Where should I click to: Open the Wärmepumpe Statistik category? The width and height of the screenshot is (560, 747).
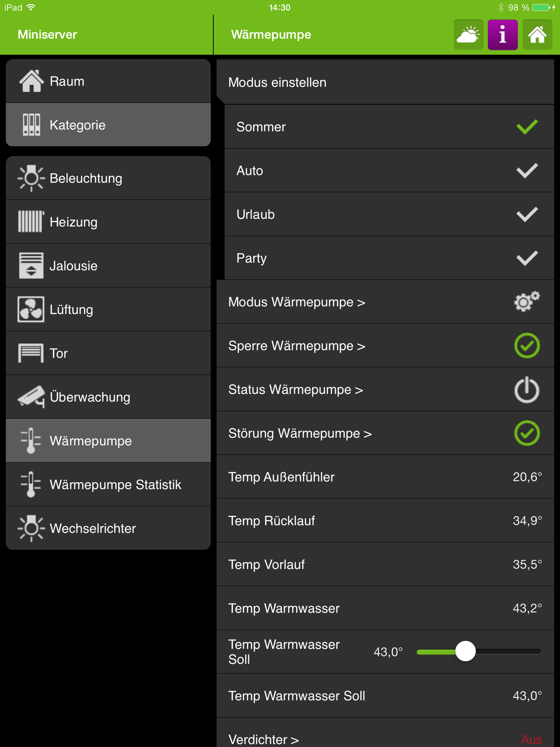pos(108,485)
